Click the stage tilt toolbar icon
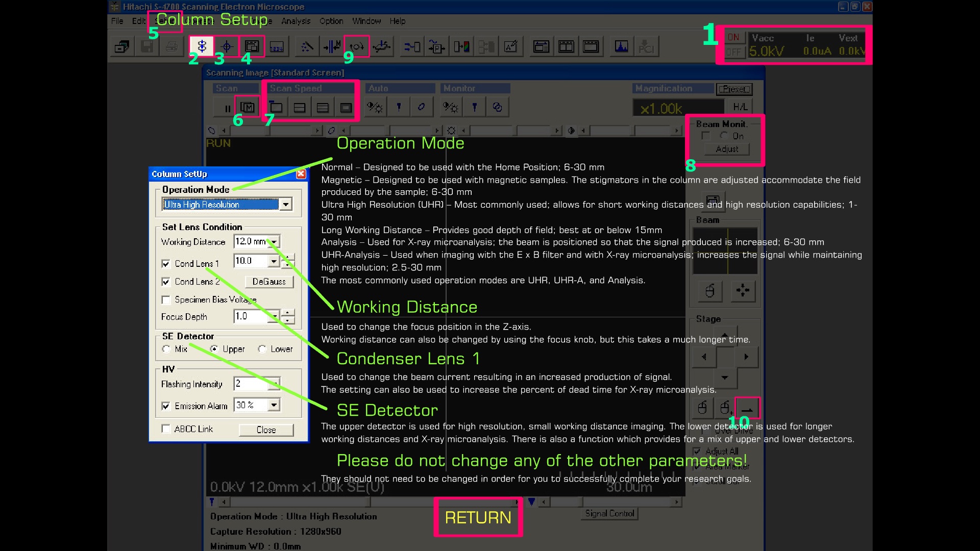Image resolution: width=980 pixels, height=551 pixels. tap(381, 46)
